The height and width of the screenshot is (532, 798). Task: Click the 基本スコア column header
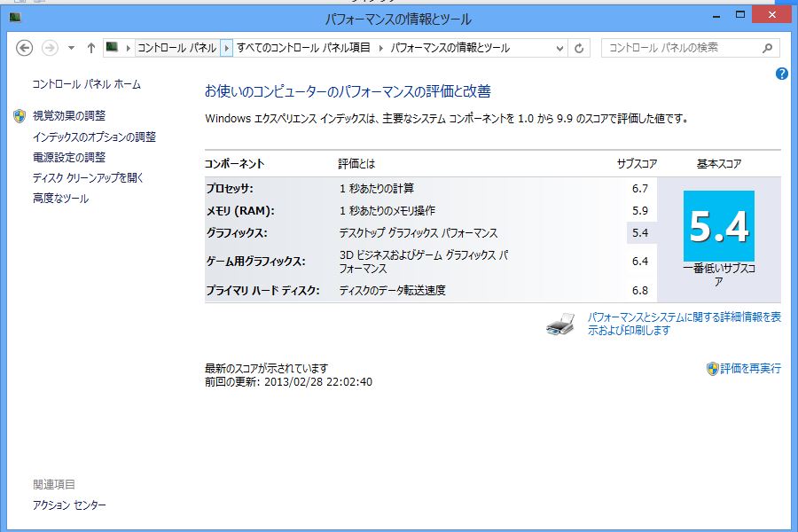coord(718,164)
